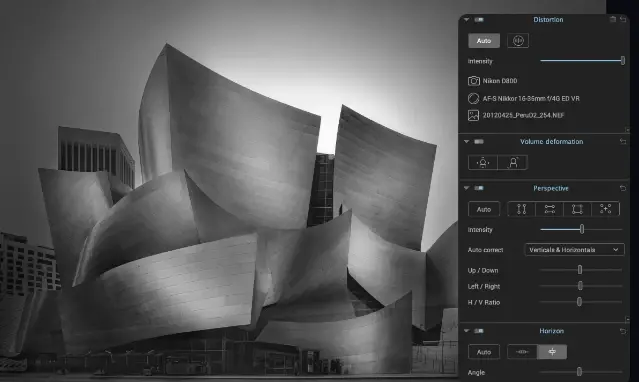Click the Auto button in Horizon
The width and height of the screenshot is (639, 382).
tap(484, 352)
